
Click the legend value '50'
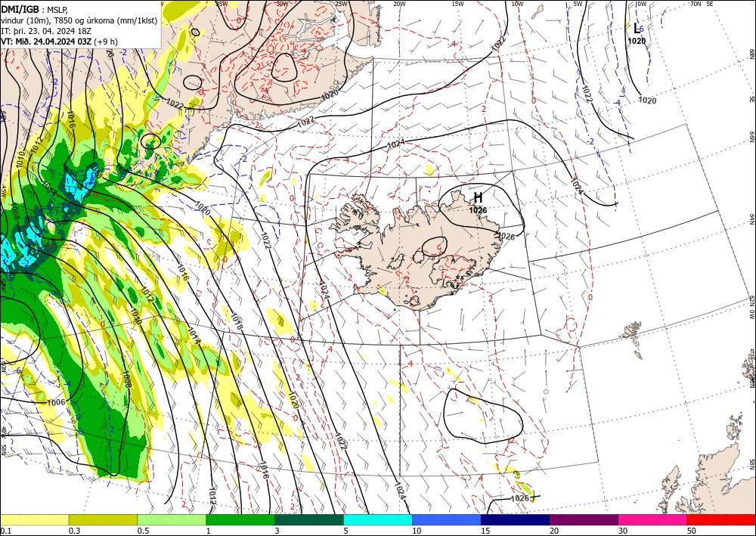pos(692,531)
